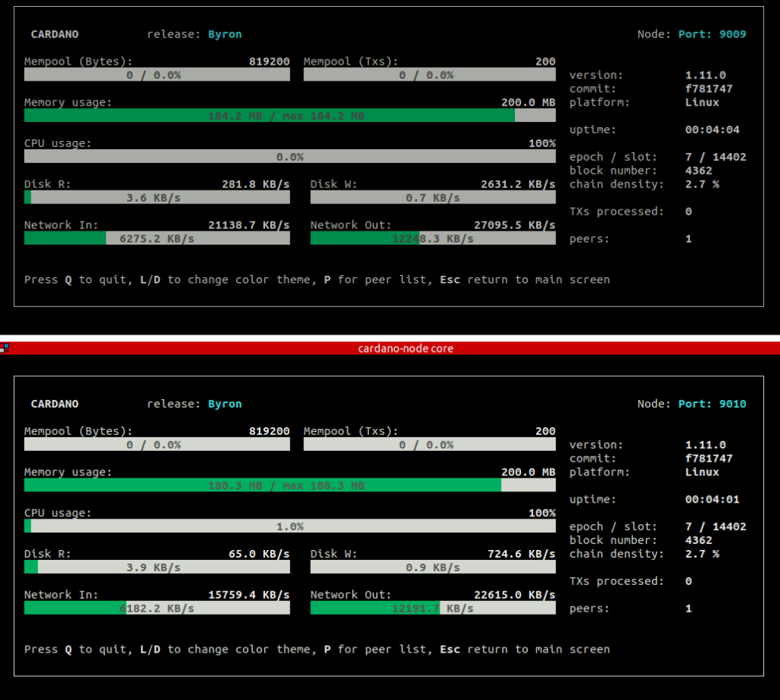Click 'Press Q to quit' hint in Port 9009 pane
The height and width of the screenshot is (700, 780).
78,280
